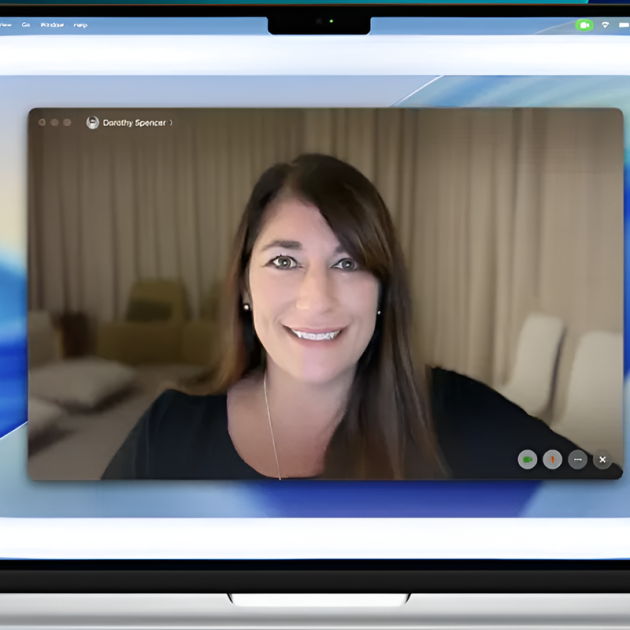This screenshot has height=630, width=630.
Task: Open the Window menu
Action: pos(52,24)
